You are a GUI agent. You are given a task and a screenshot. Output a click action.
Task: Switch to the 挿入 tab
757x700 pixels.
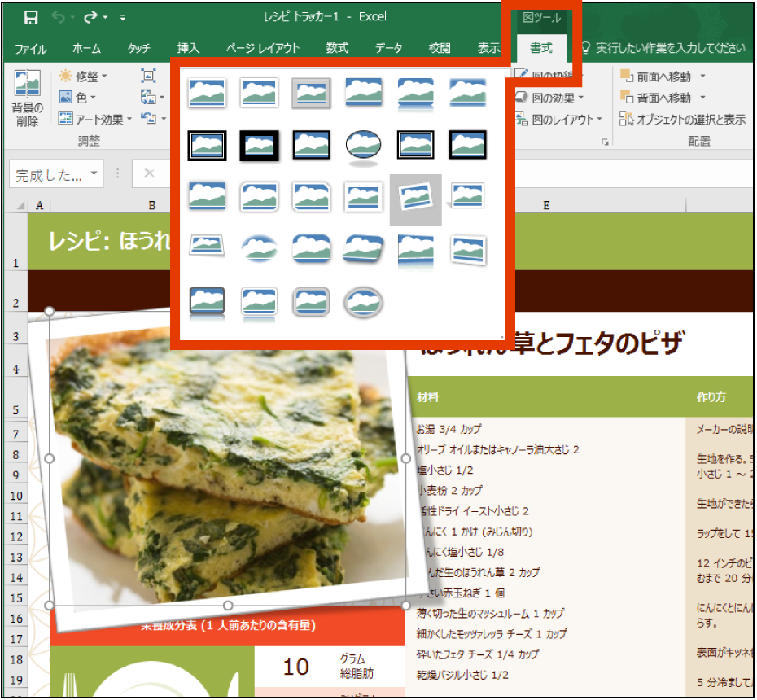coord(188,48)
